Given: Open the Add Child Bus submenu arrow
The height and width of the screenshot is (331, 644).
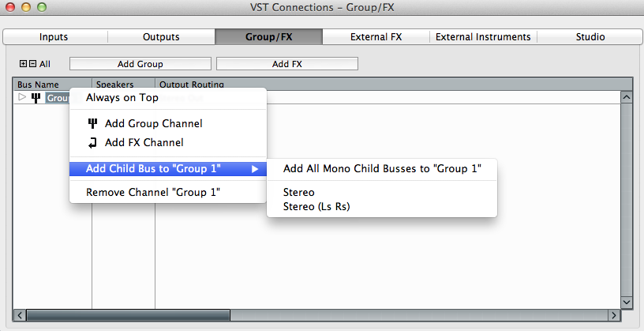Looking at the screenshot, I should click(255, 169).
